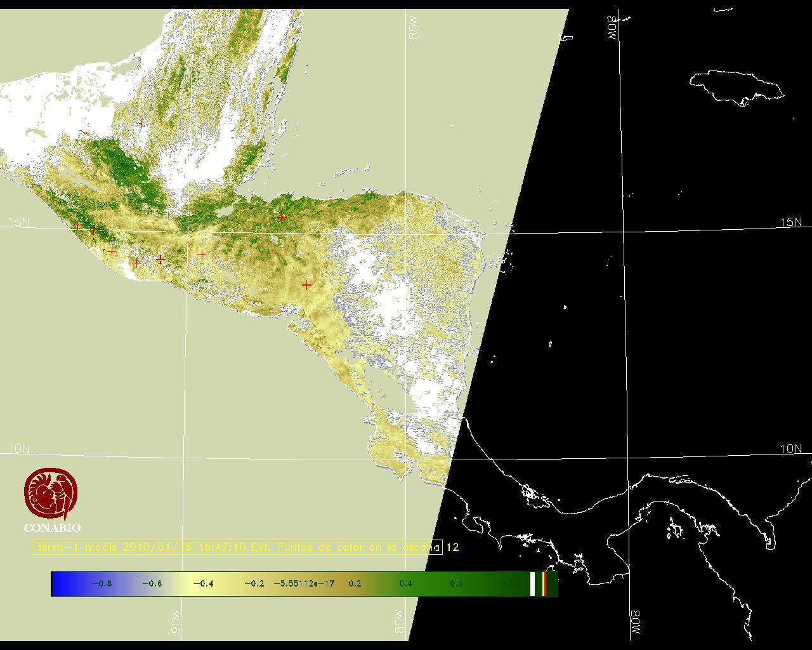Click the white stripe at color bar's right end

point(532,583)
